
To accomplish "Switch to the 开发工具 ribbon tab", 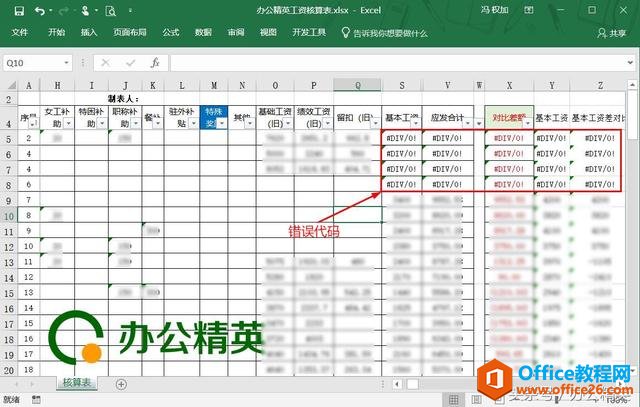I will click(x=309, y=32).
